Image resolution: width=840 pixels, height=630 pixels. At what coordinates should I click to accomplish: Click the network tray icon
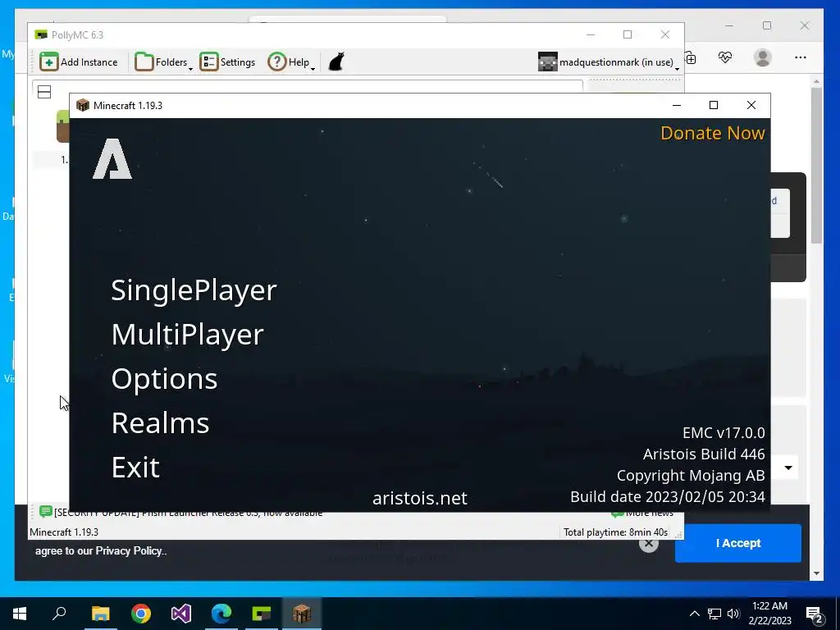tap(714, 614)
